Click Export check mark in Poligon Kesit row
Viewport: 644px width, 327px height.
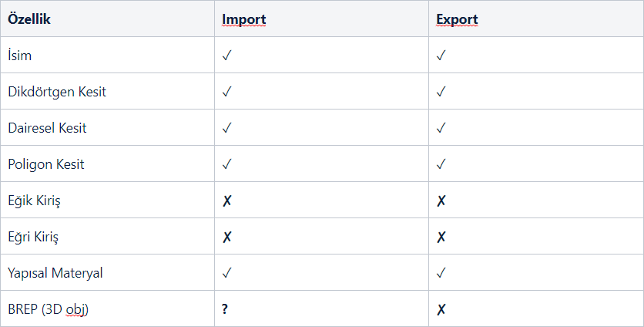click(x=441, y=164)
